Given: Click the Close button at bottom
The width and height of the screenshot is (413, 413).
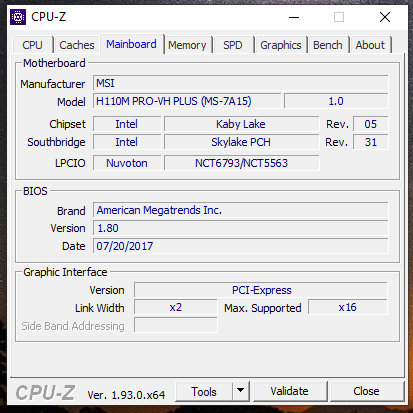Looking at the screenshot, I should [366, 391].
